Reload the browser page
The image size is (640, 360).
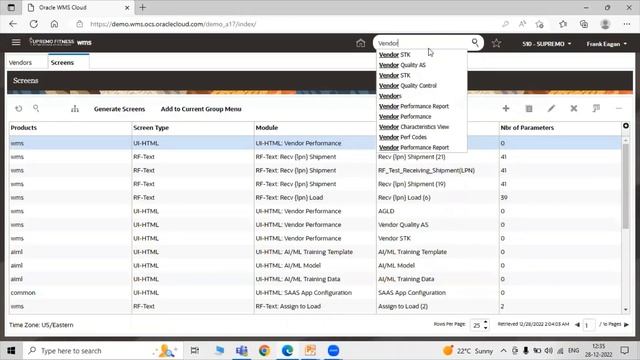coord(33,24)
